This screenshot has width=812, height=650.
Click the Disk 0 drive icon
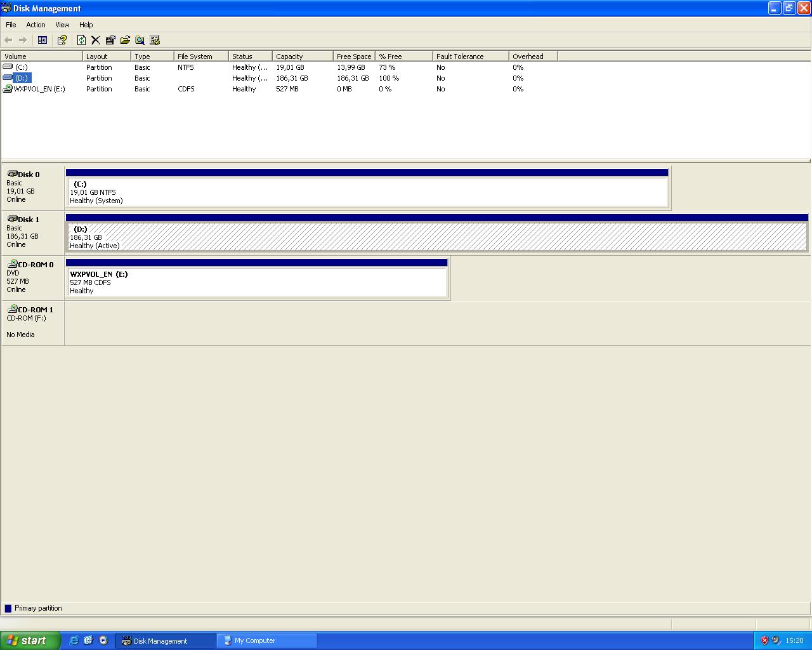(x=12, y=173)
